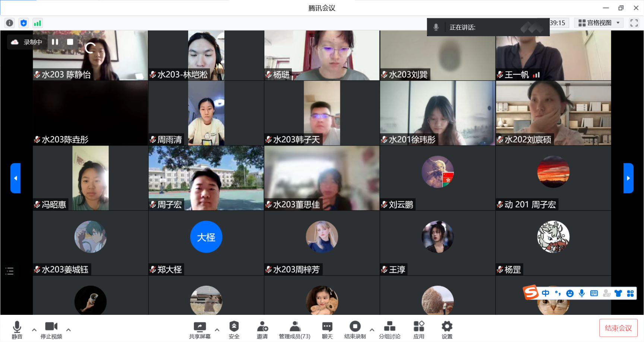Image resolution: width=644 pixels, height=342 pixels.
Task: Expand video options arrow beside 停止视频
Action: point(69,330)
